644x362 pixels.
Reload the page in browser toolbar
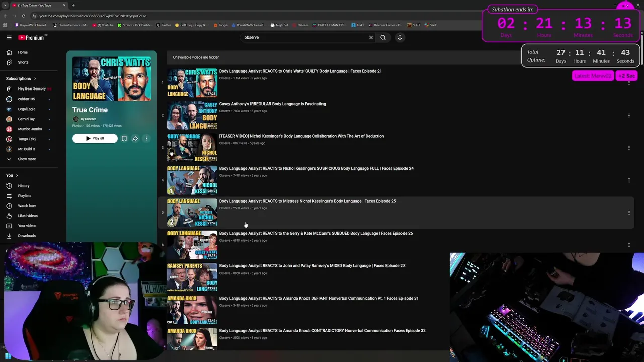[x=23, y=16]
